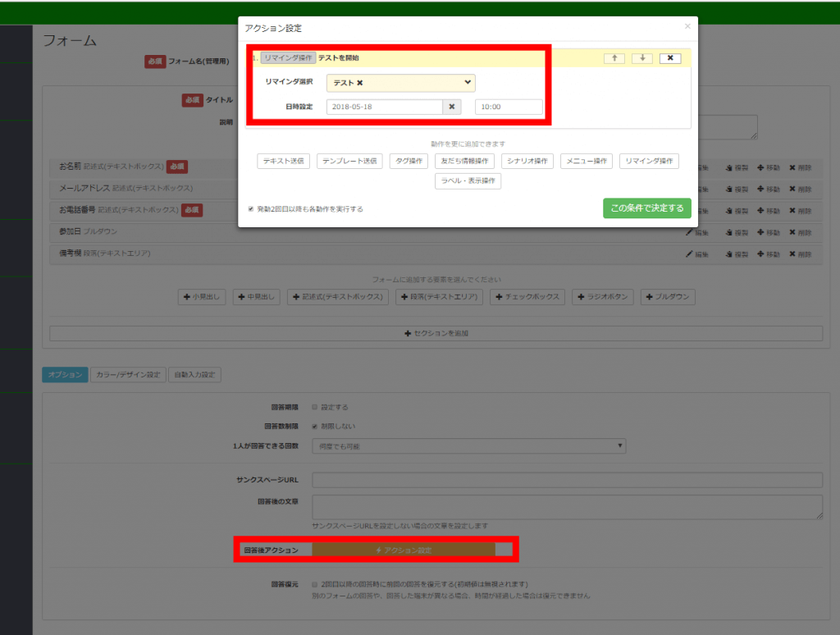Expand the 1人が回答できる回数 dropdown
Screen dimensions: 840x635
tap(468, 446)
